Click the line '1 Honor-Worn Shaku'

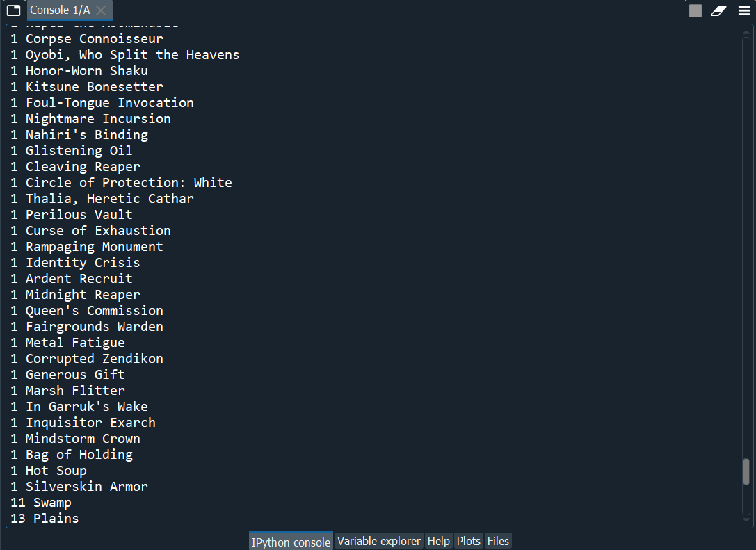click(79, 70)
